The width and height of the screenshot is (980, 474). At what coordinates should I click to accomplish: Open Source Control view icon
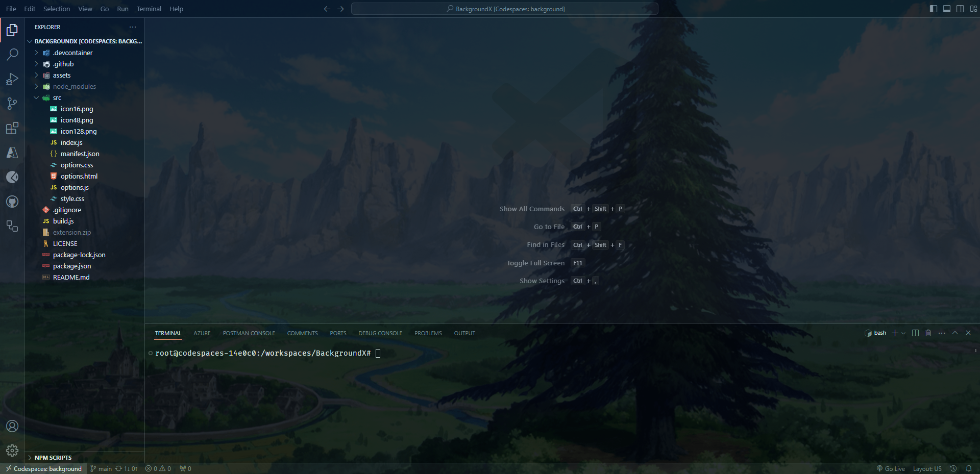coord(12,104)
